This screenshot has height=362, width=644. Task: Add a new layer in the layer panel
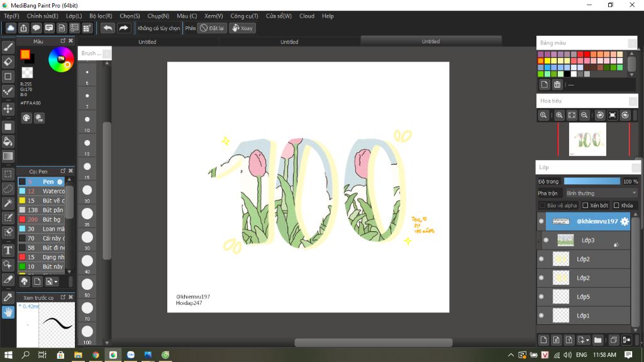(543, 340)
